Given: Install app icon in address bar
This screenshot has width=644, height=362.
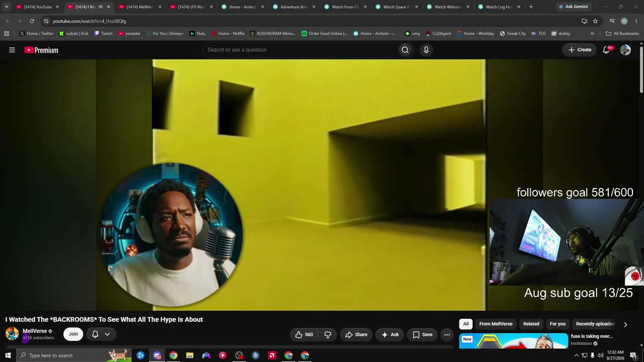Looking at the screenshot, I should [584, 21].
